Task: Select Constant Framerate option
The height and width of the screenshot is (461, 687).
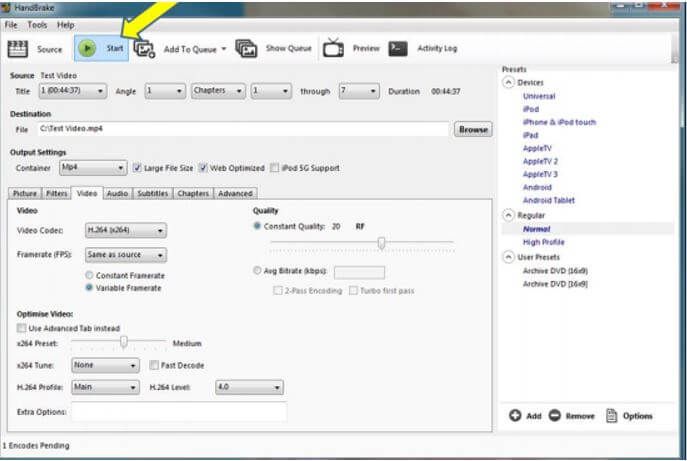Action: click(x=89, y=275)
